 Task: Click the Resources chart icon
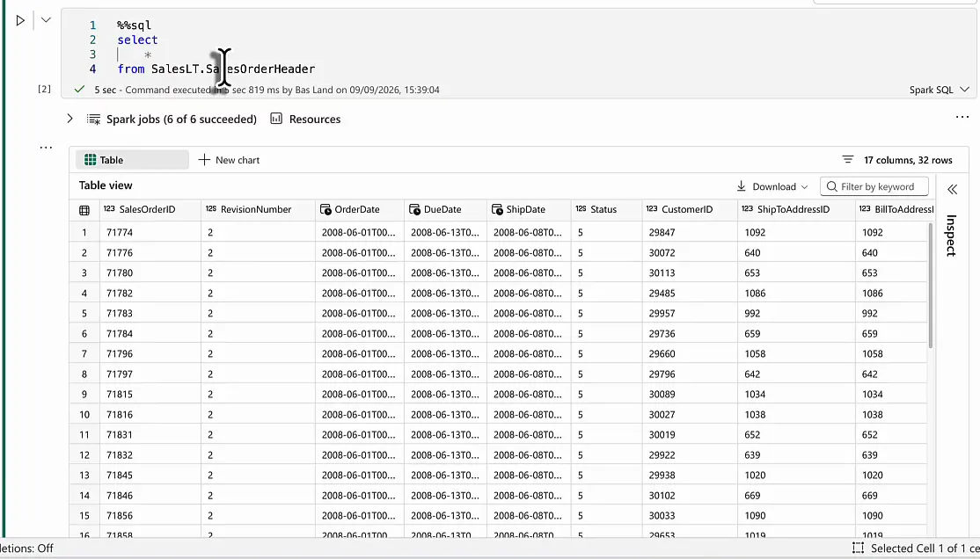pyautogui.click(x=276, y=119)
